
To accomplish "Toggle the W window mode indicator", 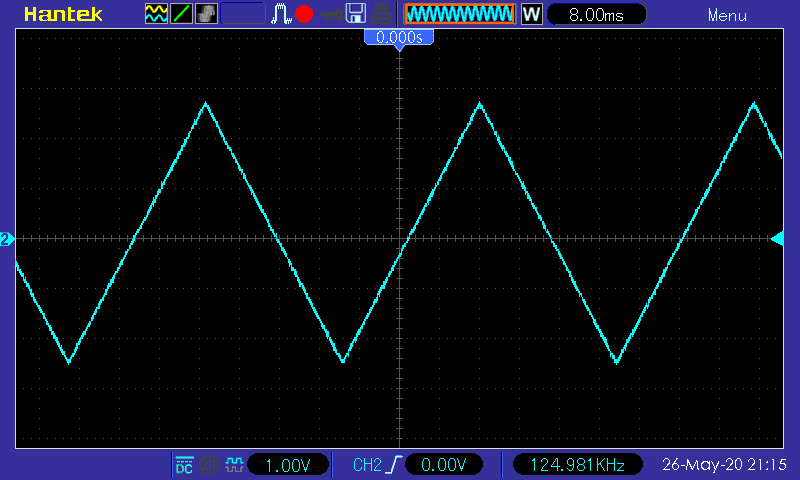I will pos(531,14).
